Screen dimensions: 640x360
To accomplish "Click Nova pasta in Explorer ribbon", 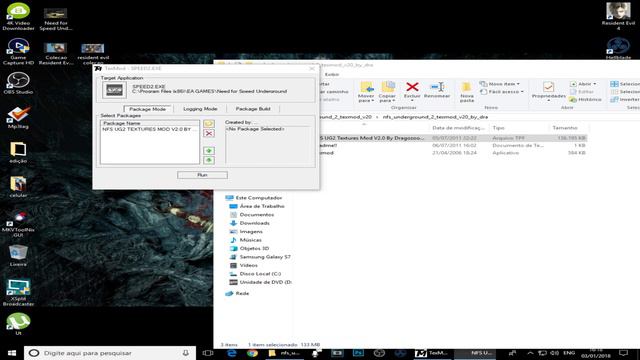I will pyautogui.click(x=467, y=91).
